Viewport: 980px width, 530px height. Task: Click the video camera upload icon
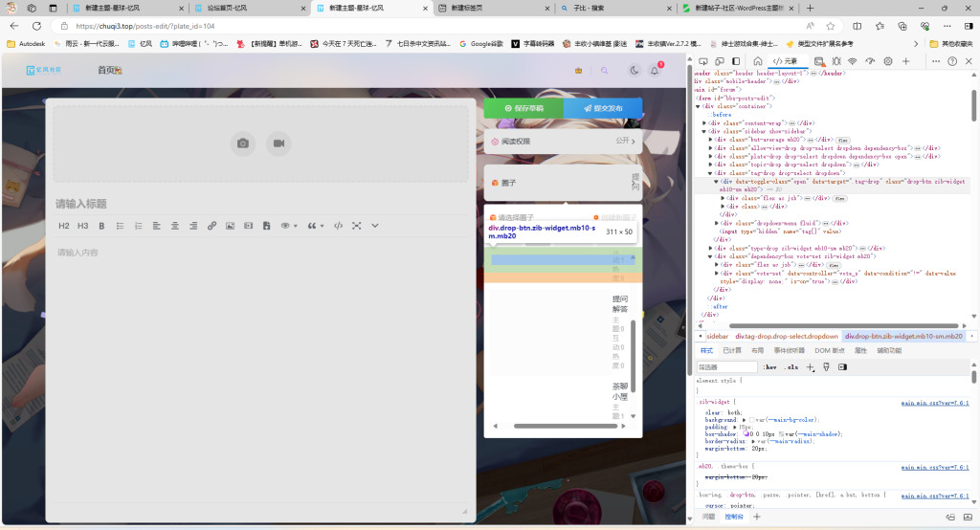[x=278, y=144]
